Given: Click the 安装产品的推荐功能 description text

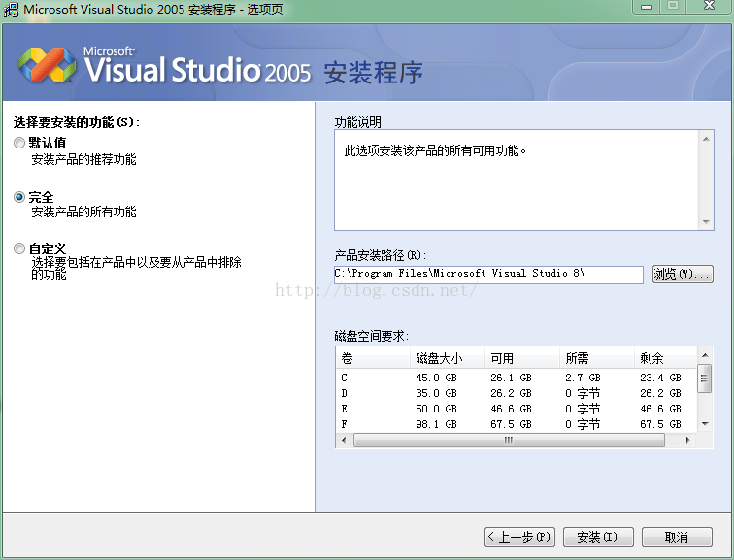Looking at the screenshot, I should tap(83, 159).
